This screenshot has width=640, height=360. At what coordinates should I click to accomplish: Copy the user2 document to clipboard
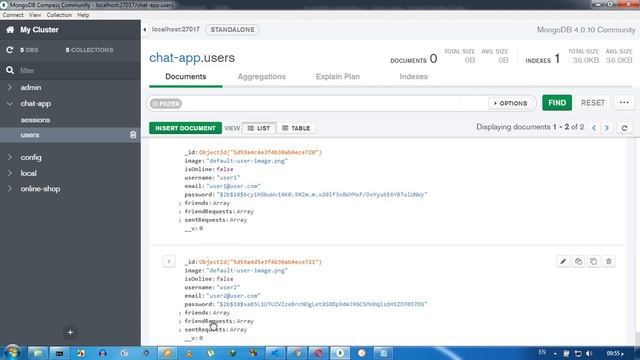[x=578, y=261]
